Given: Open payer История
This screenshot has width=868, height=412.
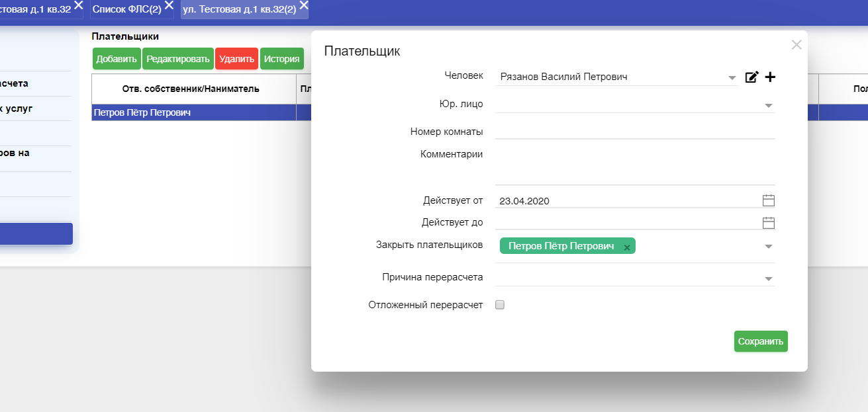Looking at the screenshot, I should [x=282, y=59].
